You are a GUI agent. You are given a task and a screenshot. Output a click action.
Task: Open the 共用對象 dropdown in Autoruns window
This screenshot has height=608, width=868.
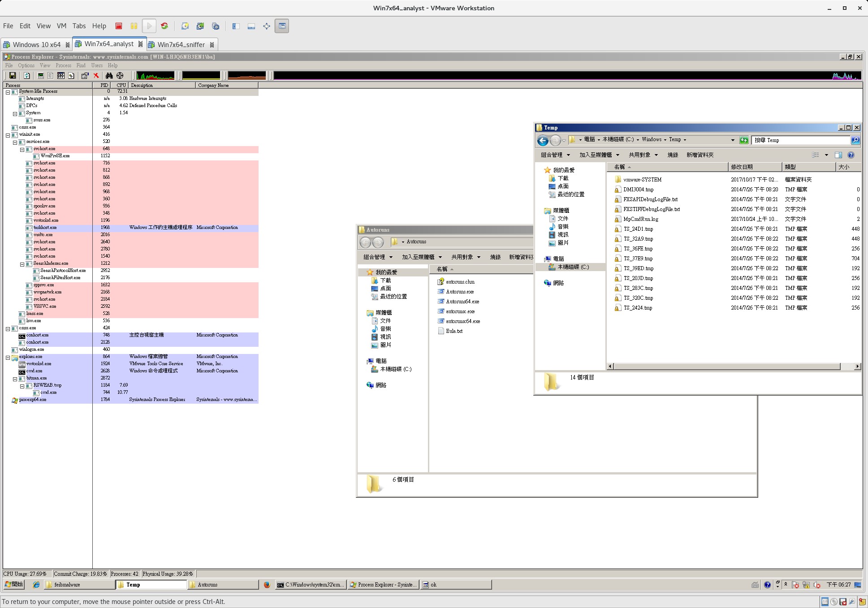click(x=466, y=257)
